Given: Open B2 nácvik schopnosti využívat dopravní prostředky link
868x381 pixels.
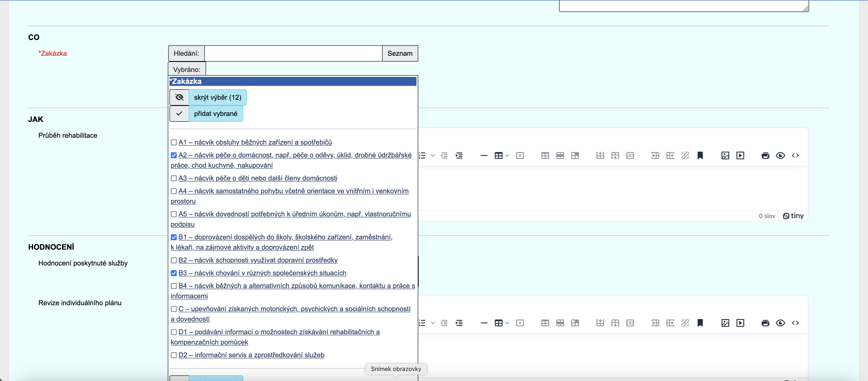Looking at the screenshot, I should (x=258, y=260).
